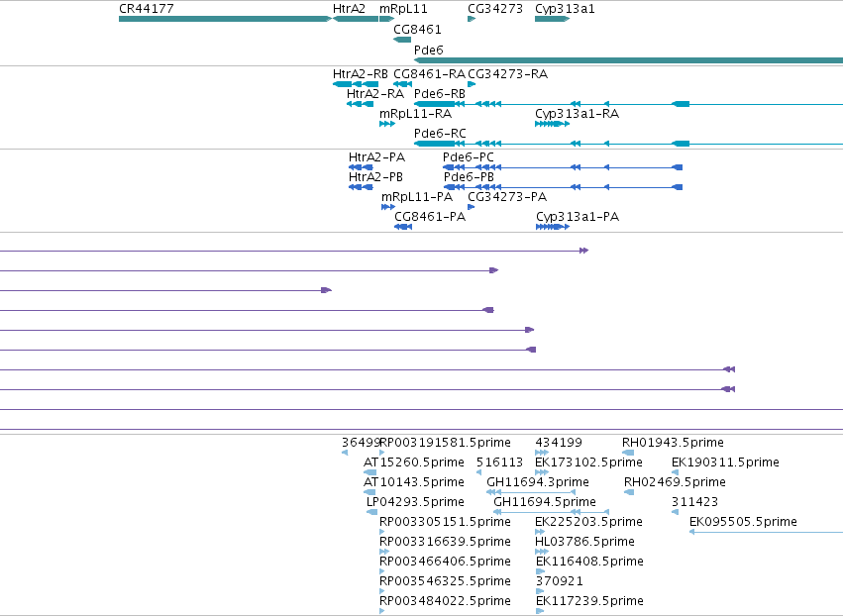The height and width of the screenshot is (616, 843).
Task: Click transcript mRpL11-RA label
Action: (416, 114)
